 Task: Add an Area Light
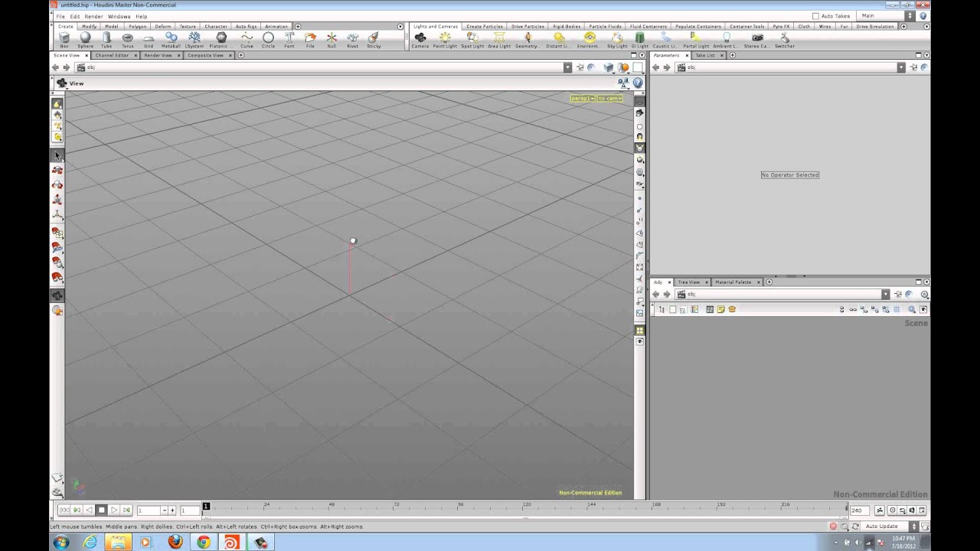point(499,40)
